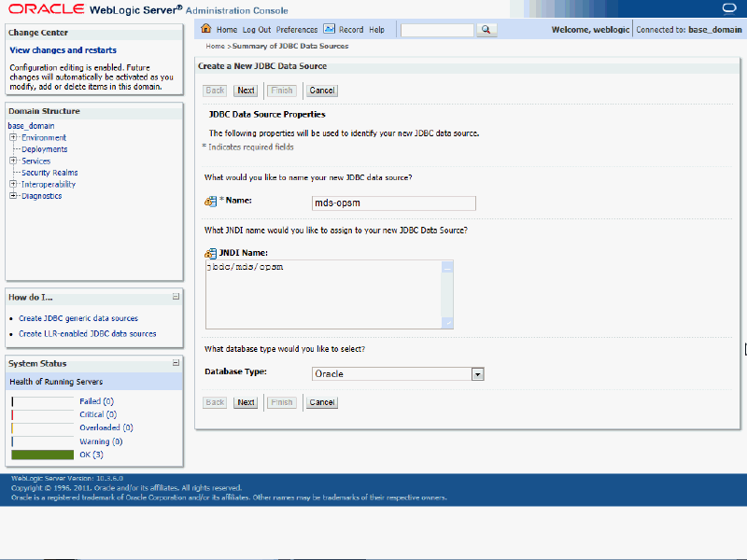Click JNDI Name scrollbar up arrow
Screen dimensions: 747x560
(447, 267)
